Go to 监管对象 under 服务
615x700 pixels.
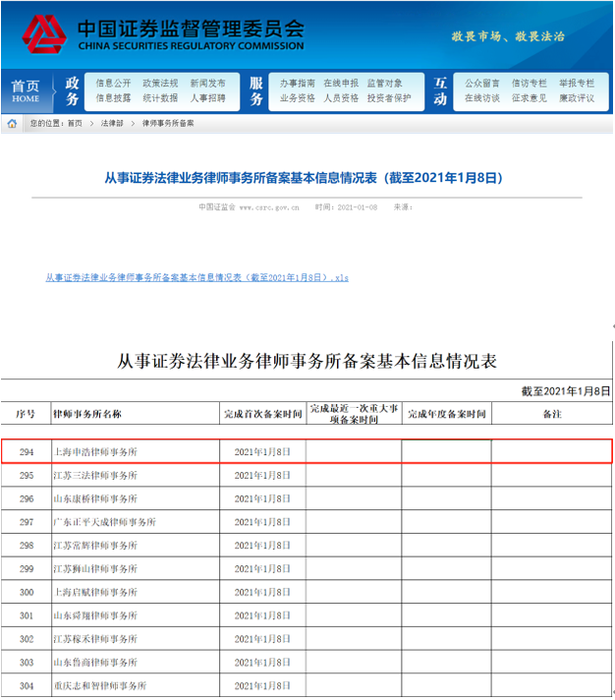click(x=385, y=83)
